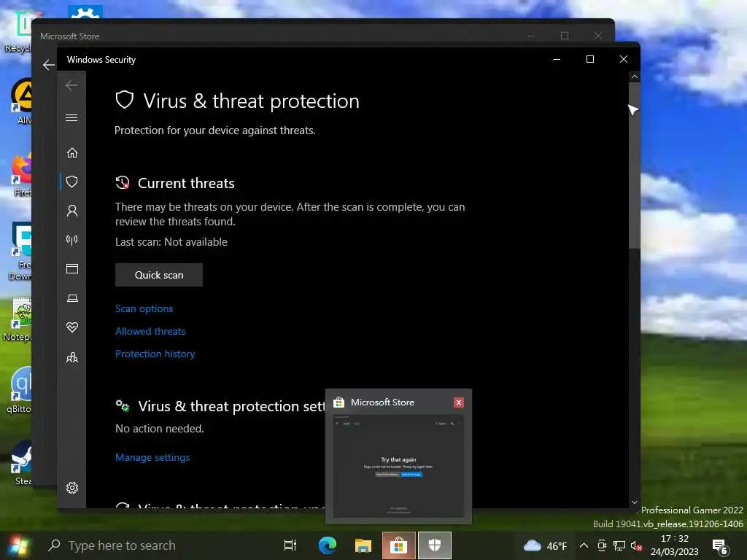Viewport: 747px width, 560px height.
Task: Click scrollbar up arrow in Windows Security
Action: [x=635, y=77]
